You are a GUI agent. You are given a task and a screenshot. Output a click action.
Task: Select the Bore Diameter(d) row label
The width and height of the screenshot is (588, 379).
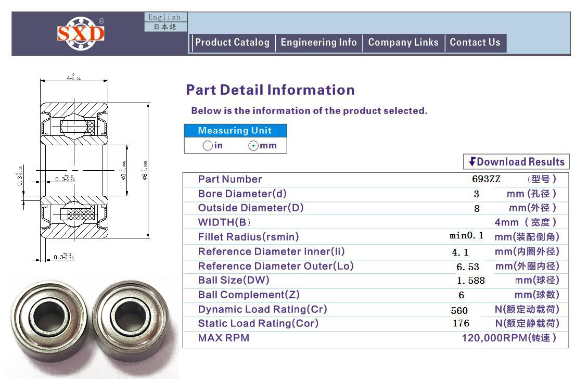tap(242, 194)
